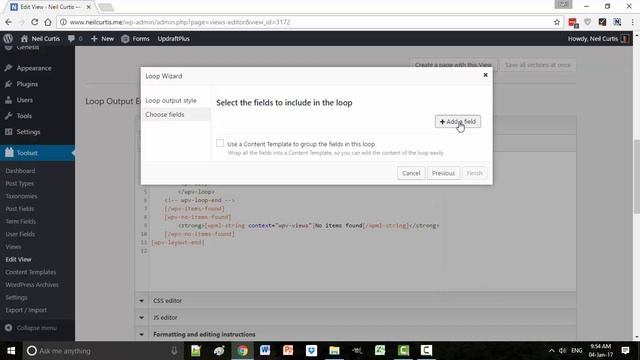Click the Finish button
The image size is (640, 360).
[x=474, y=173]
